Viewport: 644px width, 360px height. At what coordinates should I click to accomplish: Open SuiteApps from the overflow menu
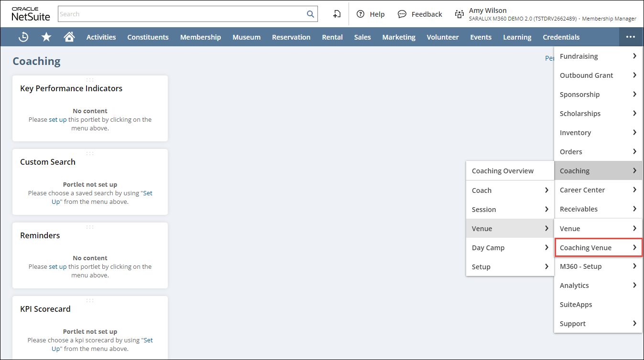(576, 305)
